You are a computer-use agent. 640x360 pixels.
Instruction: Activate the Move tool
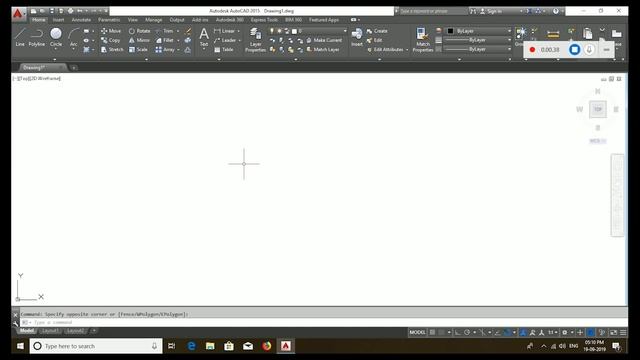(x=111, y=31)
